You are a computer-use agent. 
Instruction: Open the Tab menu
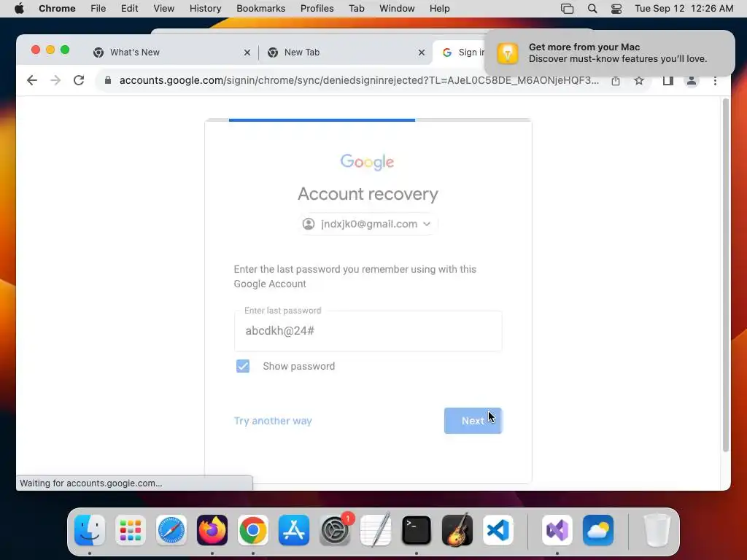[x=356, y=9]
